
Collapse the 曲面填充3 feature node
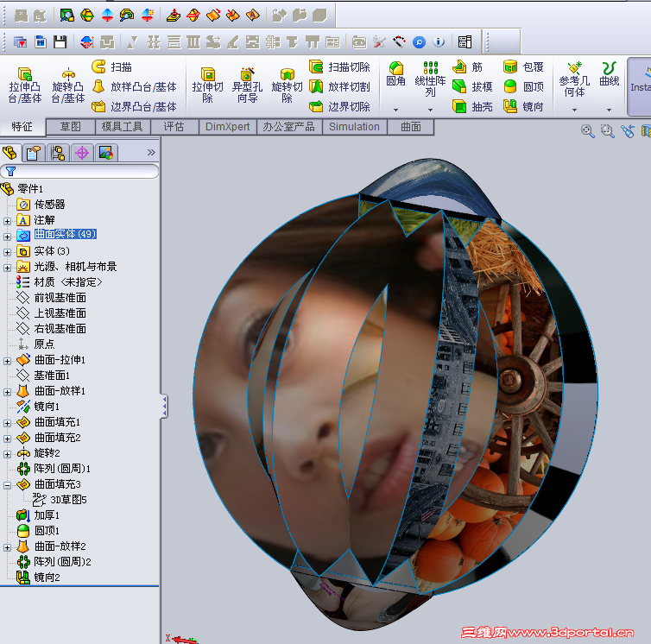pos(7,485)
